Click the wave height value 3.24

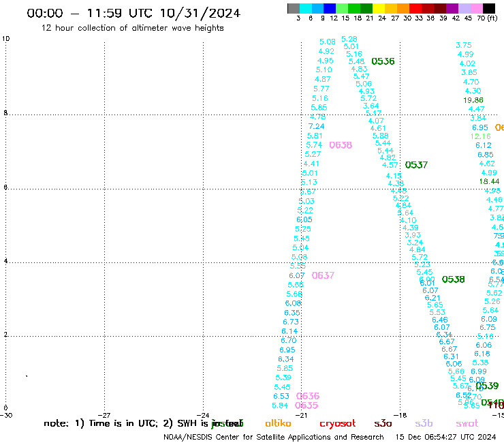pos(415,243)
